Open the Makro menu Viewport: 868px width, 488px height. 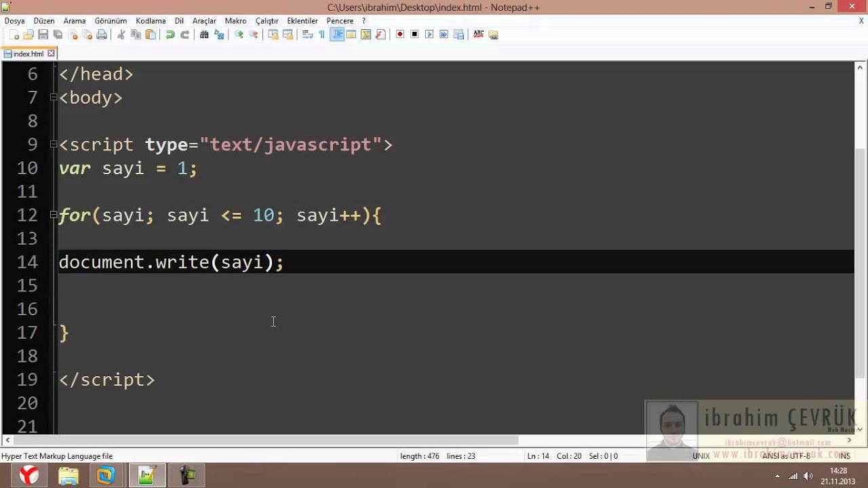(235, 21)
